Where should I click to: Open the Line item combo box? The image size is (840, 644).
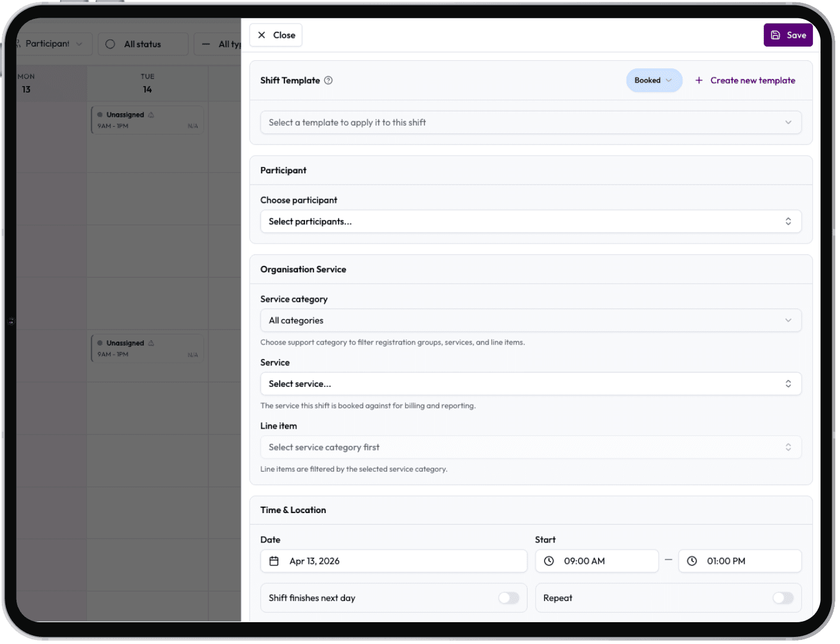[531, 448]
